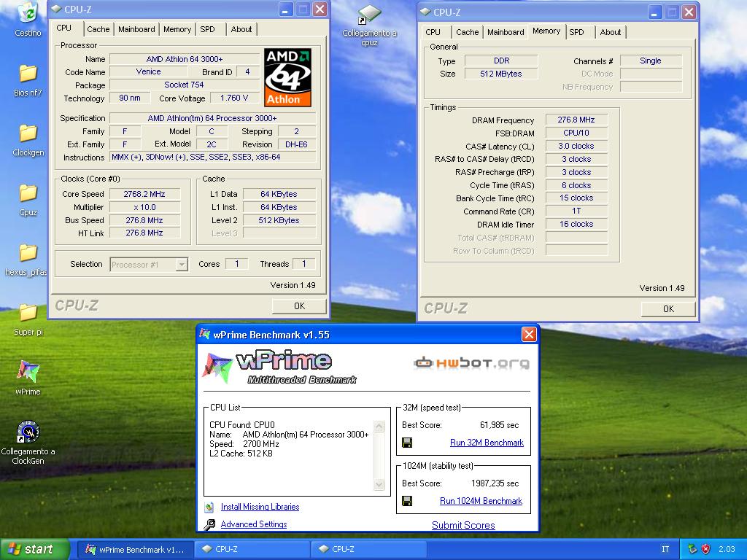Open the Windows start button

(34, 549)
